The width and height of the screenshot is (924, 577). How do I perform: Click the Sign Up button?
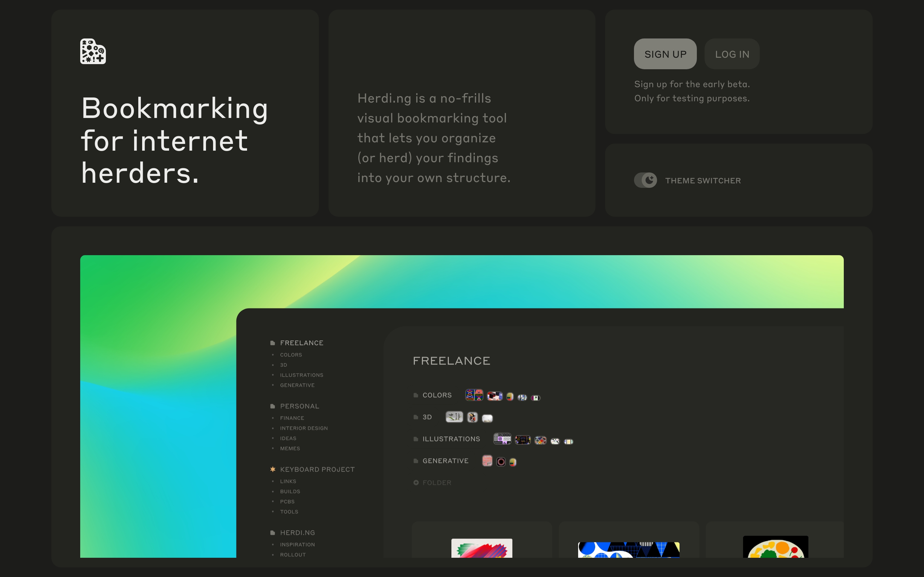pos(665,54)
